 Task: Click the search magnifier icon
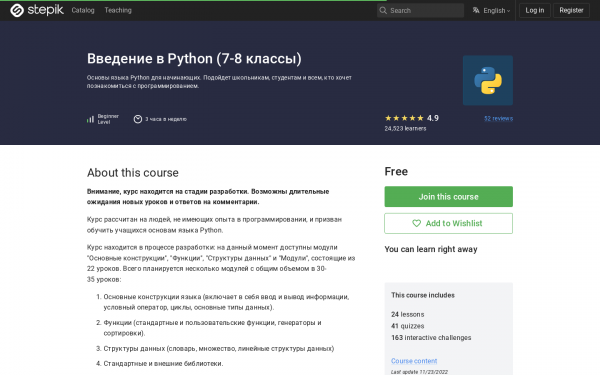[x=383, y=10]
